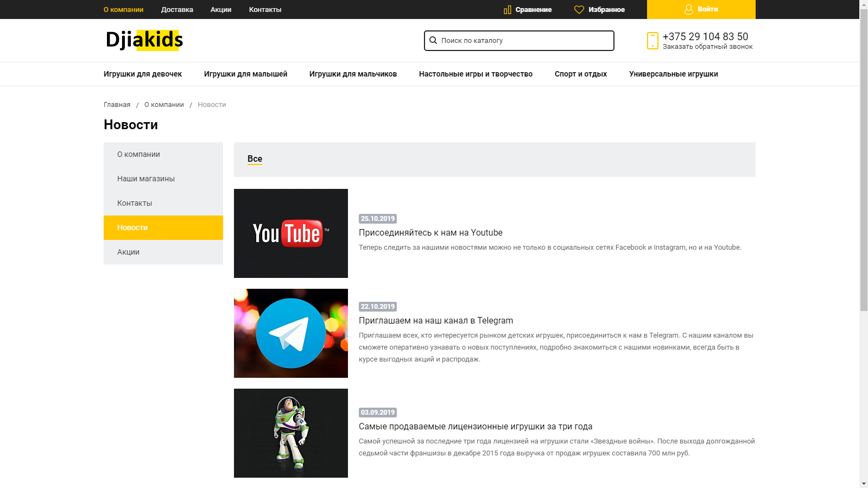Open Спорт и отдых category
Screen dimensions: 868x488
click(x=581, y=74)
